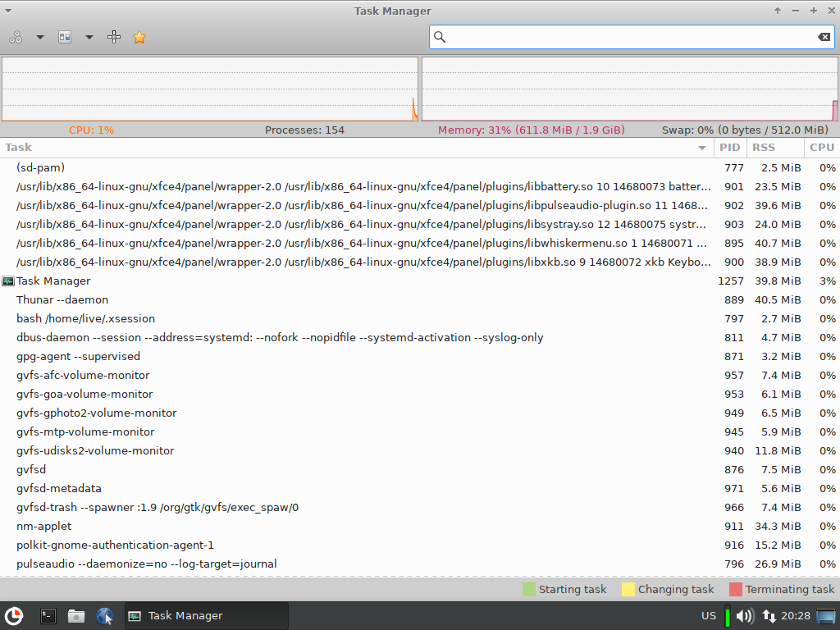Select the gvfsd-metadata process
The image size is (840, 630).
420,488
